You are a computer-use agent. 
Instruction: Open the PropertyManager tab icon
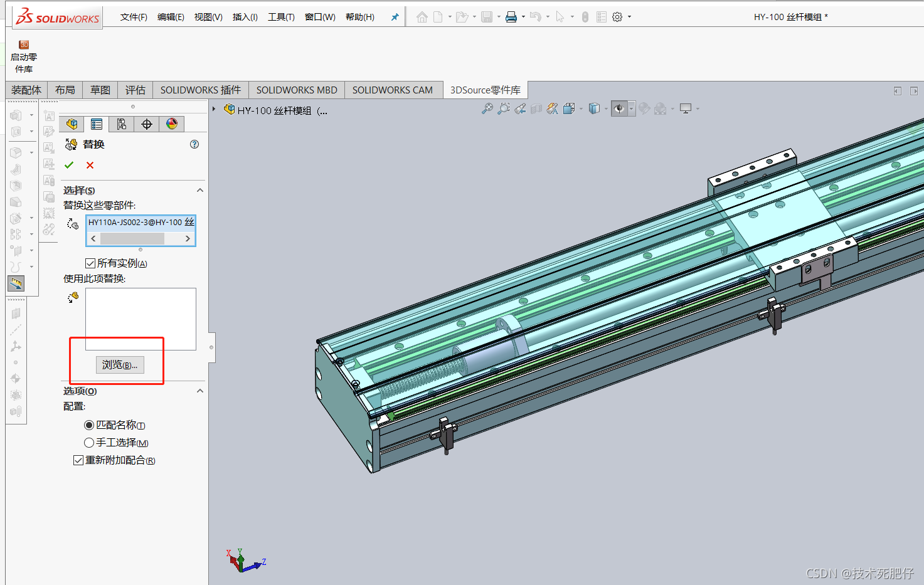pyautogui.click(x=96, y=124)
